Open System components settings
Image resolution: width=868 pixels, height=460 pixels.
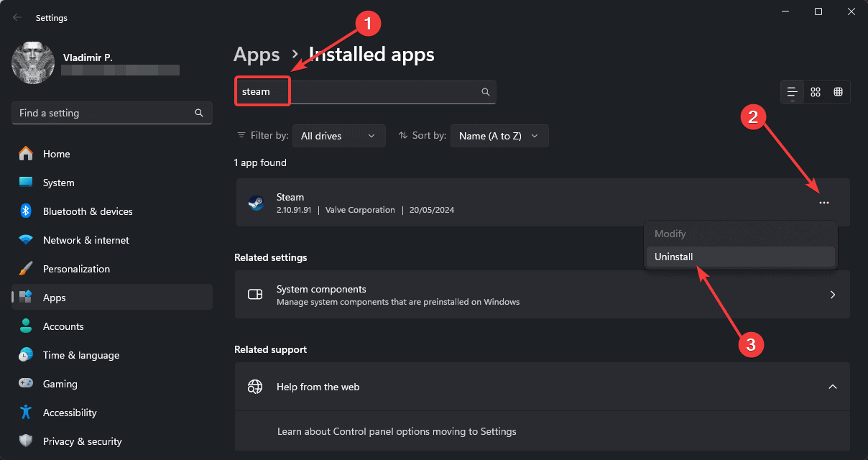(x=542, y=295)
